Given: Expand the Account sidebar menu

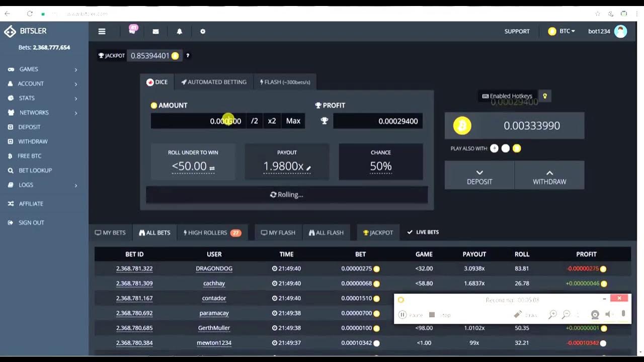Looking at the screenshot, I should pyautogui.click(x=44, y=84).
